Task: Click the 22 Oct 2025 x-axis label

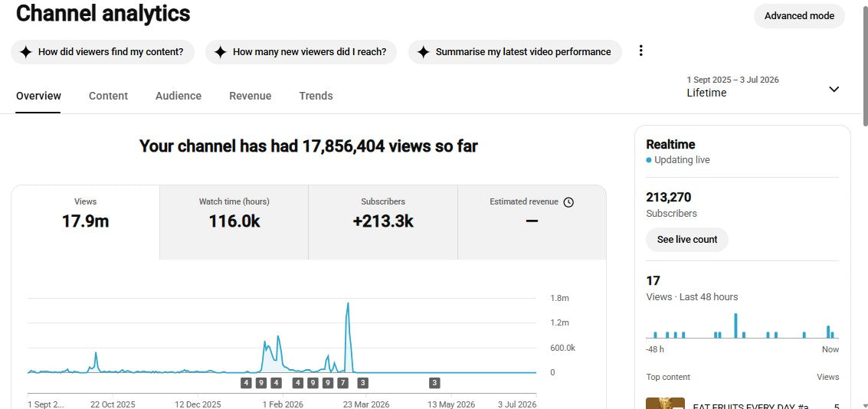Action: click(x=113, y=404)
